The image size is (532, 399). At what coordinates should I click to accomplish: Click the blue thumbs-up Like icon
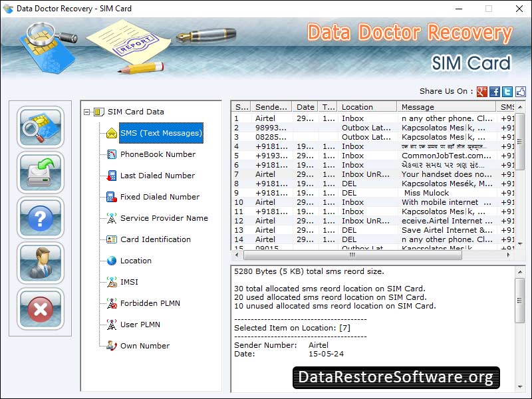[x=521, y=92]
